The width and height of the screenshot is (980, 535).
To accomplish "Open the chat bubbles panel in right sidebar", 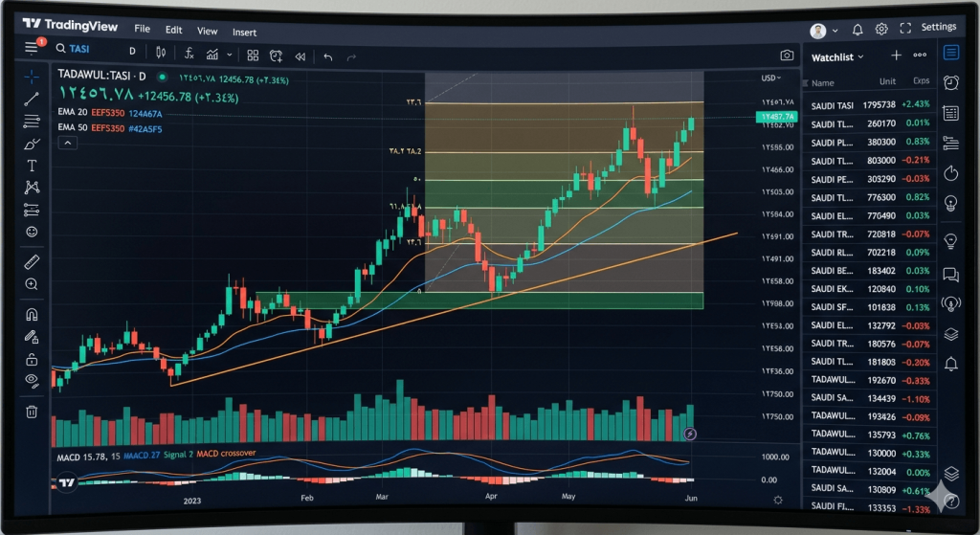I will [x=950, y=274].
